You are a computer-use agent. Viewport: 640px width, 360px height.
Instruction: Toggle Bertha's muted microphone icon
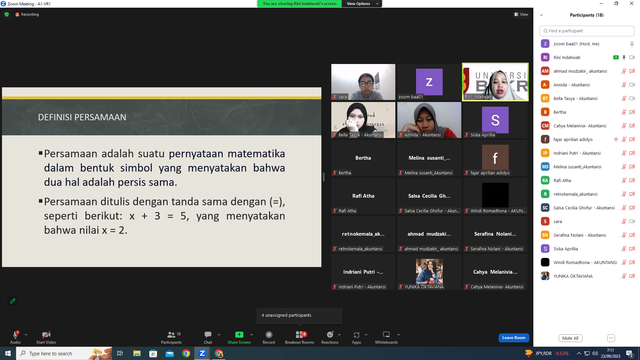click(x=624, y=112)
